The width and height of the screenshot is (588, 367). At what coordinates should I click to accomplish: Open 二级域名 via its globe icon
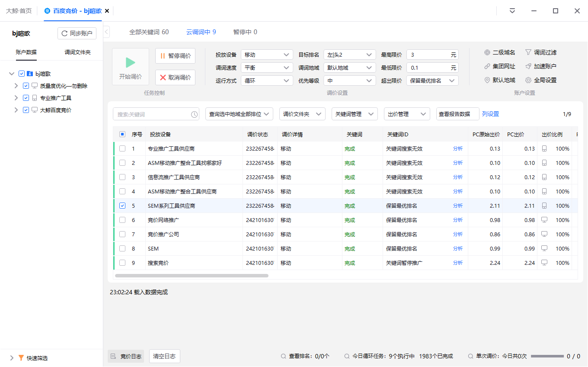pyautogui.click(x=487, y=52)
